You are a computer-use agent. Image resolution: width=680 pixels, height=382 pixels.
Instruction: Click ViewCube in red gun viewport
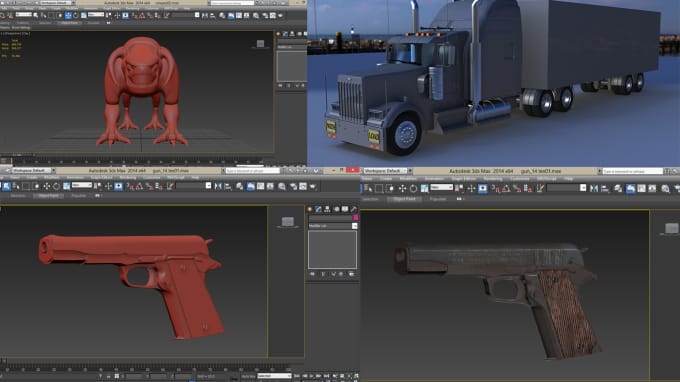(288, 222)
